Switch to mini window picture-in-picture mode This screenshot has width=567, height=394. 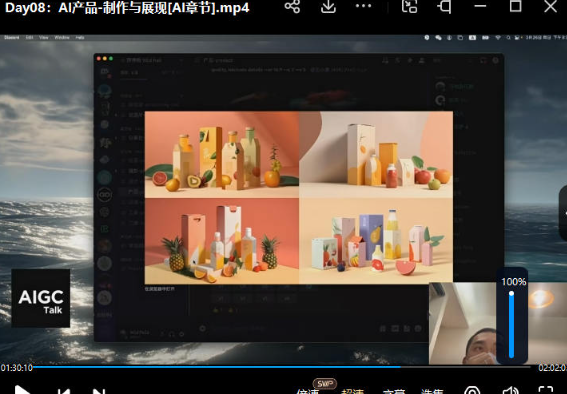pos(409,6)
